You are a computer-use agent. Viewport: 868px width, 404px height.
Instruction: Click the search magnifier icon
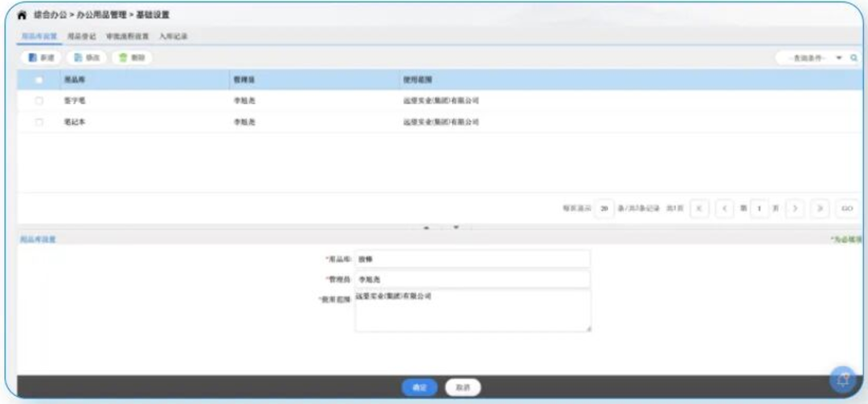(x=854, y=58)
